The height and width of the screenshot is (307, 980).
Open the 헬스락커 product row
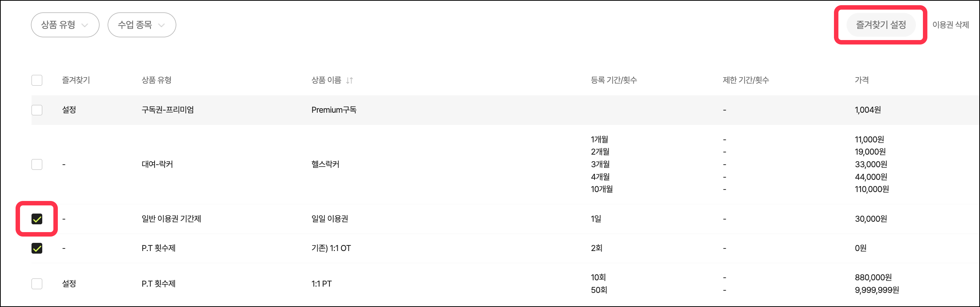tap(325, 164)
